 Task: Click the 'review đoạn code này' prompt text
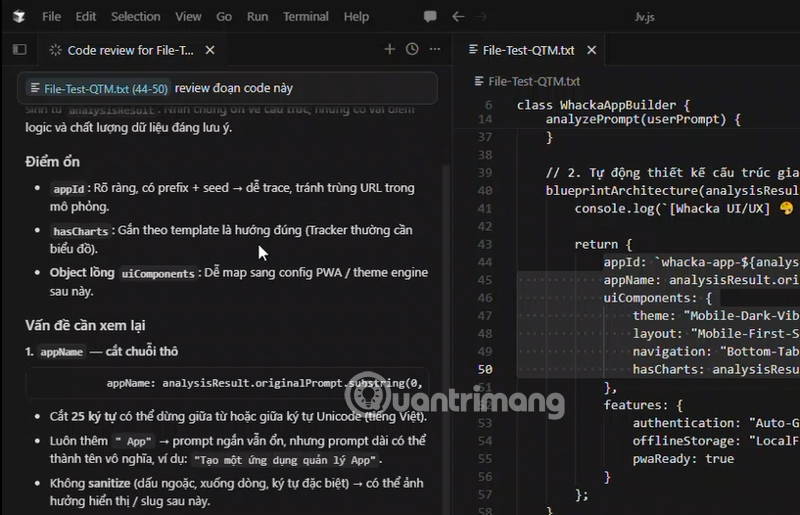[234, 88]
